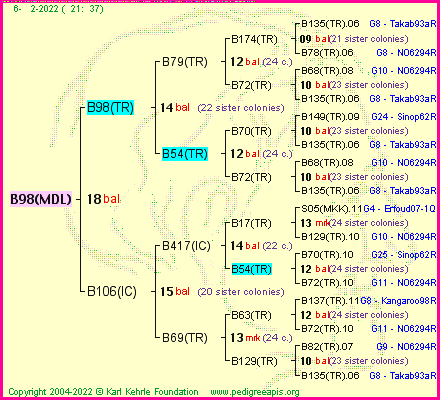Select the B82(TR).07 ancestor entry

pyautogui.click(x=327, y=347)
